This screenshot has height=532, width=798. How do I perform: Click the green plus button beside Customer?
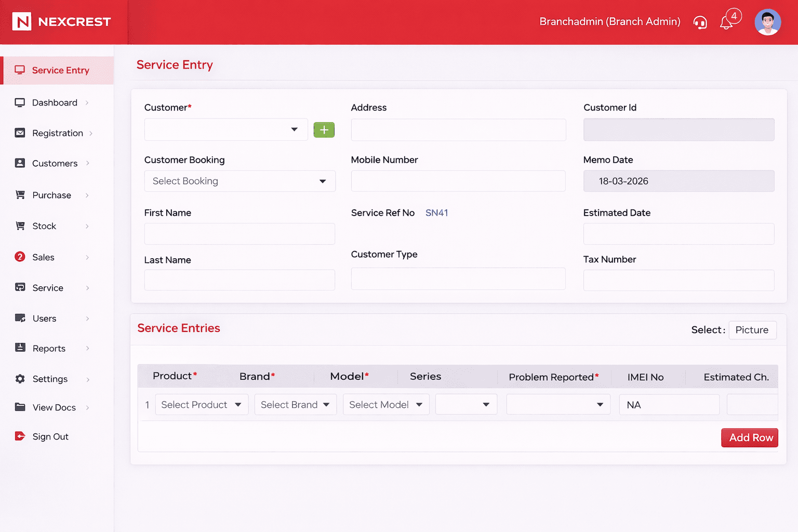(x=324, y=130)
